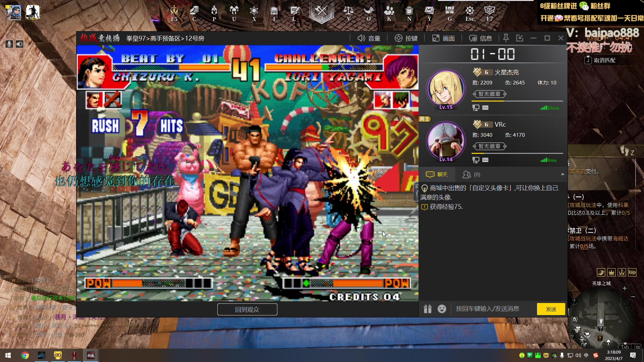The image size is (644, 362).
Task: Open 信息 info panel
Action: (481, 38)
